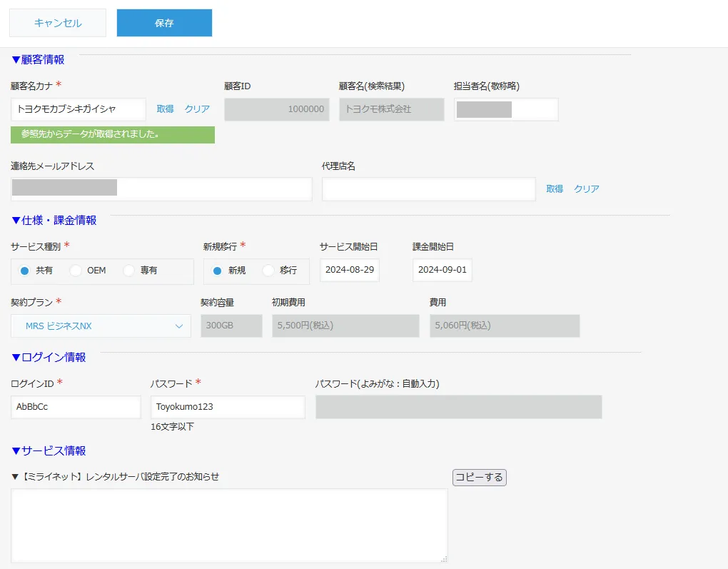The image size is (728, 569).
Task: Collapse the 仕様・課金情報 section
Action: click(x=54, y=220)
